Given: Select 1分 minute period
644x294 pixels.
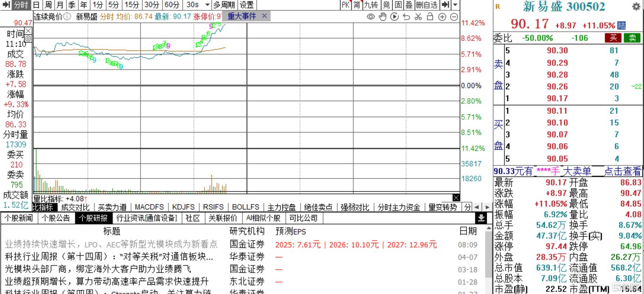Looking at the screenshot, I should 98,5.
